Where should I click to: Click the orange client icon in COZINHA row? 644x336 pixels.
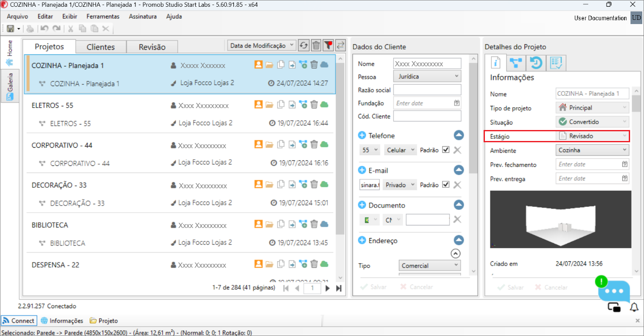259,65
